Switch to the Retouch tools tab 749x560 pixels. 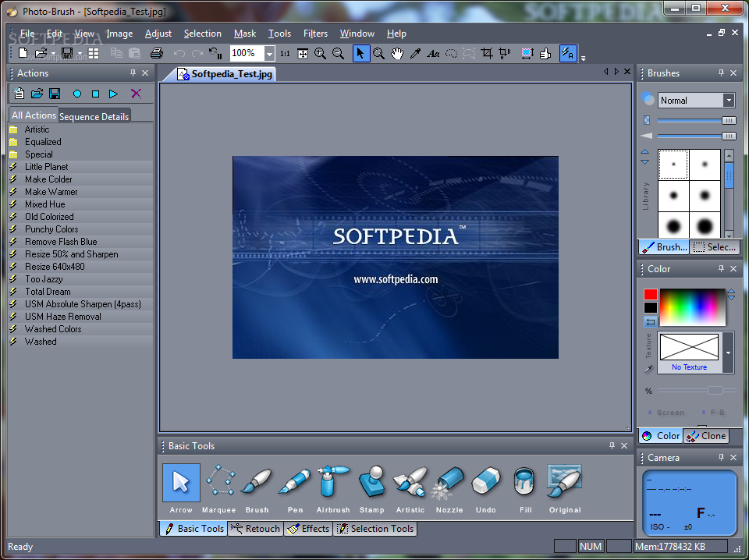point(256,529)
